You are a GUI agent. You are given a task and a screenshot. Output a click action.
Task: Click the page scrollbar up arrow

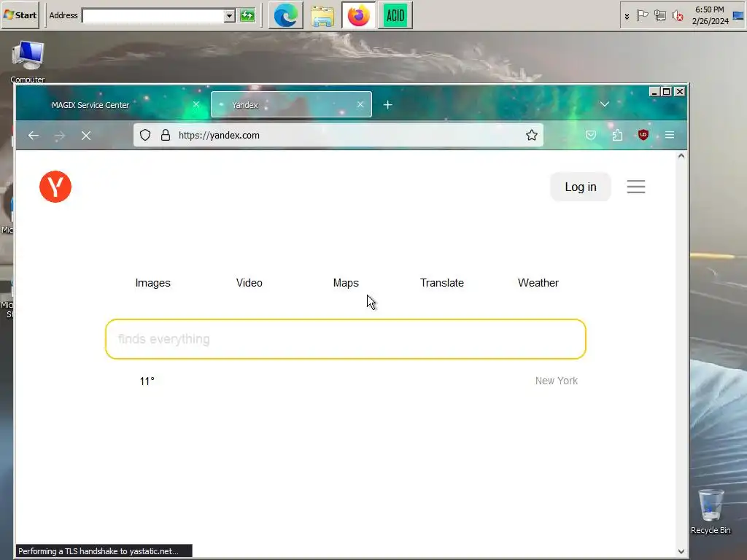681,156
